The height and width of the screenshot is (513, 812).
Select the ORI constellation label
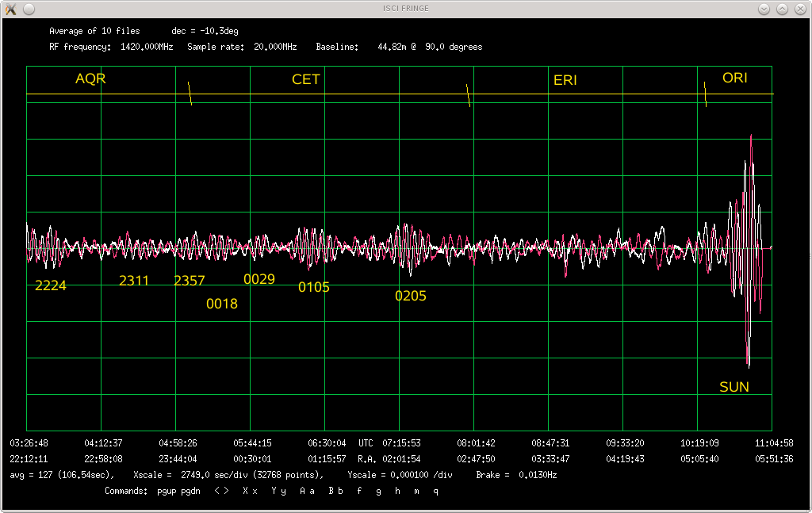point(734,78)
